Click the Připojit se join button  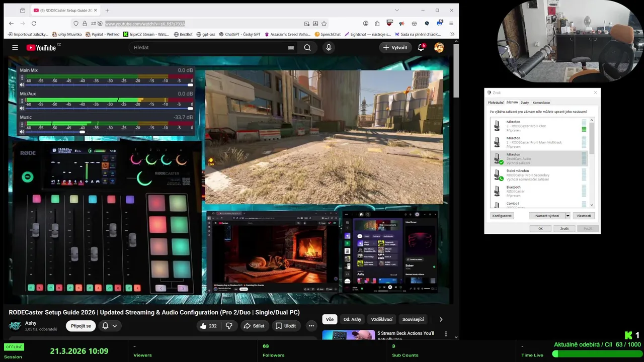click(81, 326)
